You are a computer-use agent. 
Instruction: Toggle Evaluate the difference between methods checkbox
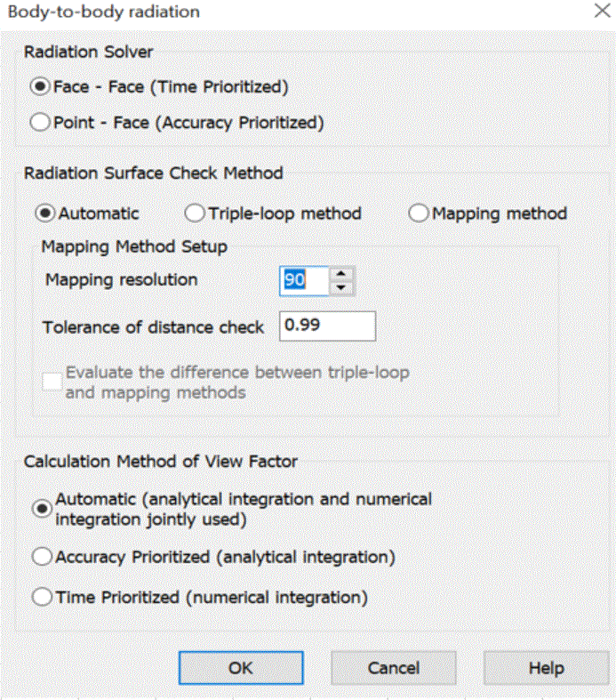[x=52, y=382]
